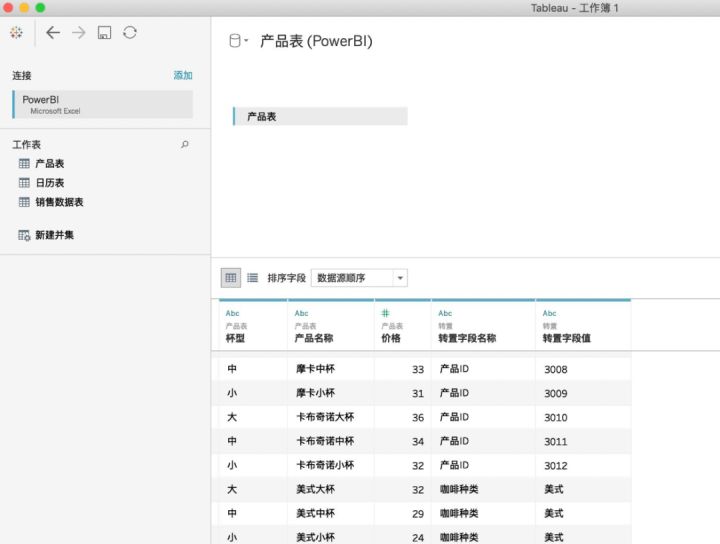This screenshot has width=720, height=544.
Task: Click the price cell 36
Action: point(403,417)
